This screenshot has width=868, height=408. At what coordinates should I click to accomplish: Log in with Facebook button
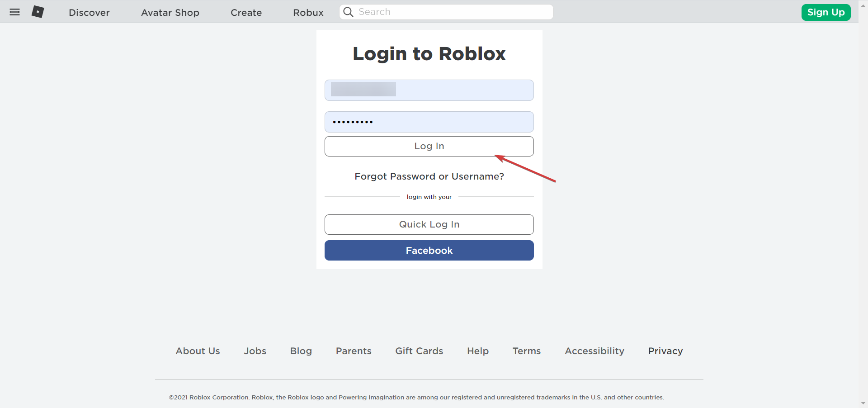(429, 250)
